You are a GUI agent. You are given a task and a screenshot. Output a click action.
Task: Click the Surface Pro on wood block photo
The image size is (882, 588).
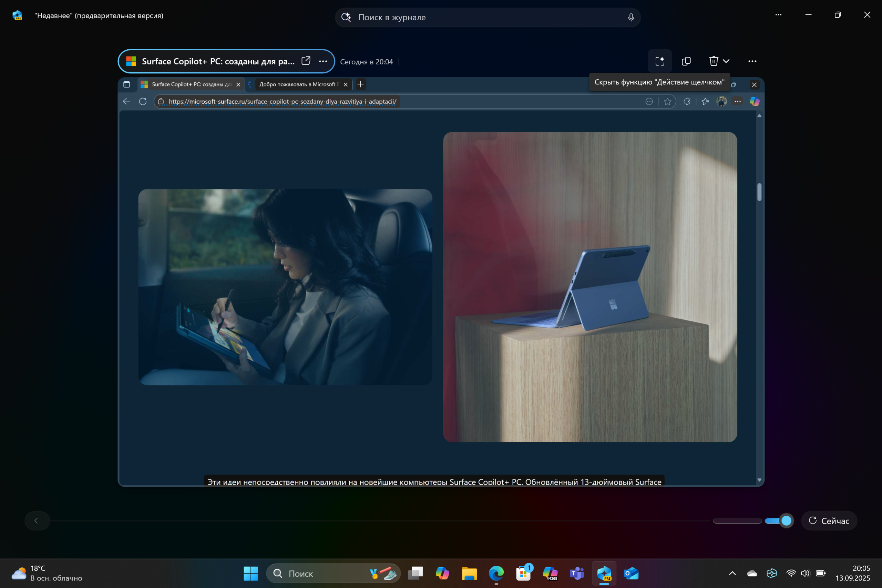pyautogui.click(x=590, y=287)
